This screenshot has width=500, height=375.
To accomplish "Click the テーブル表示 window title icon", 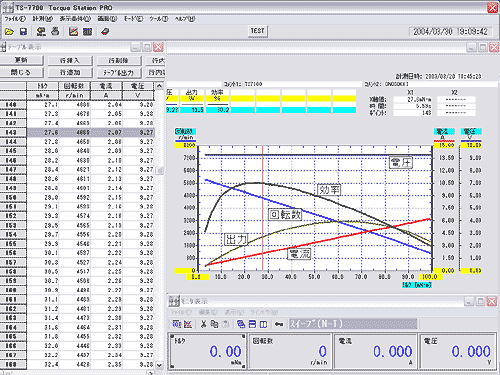I will point(3,47).
